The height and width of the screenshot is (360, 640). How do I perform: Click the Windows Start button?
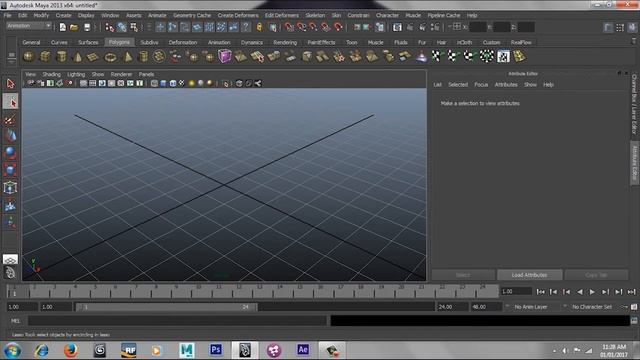13,350
